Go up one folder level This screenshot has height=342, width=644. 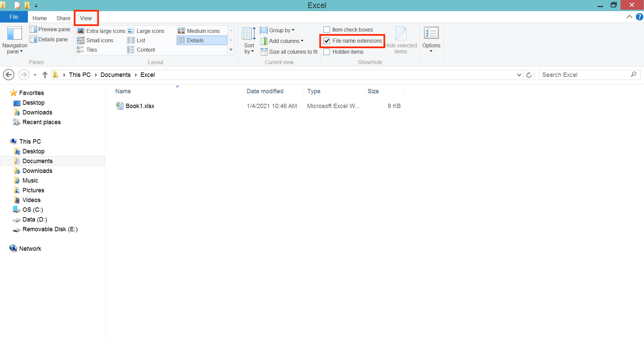coord(45,75)
